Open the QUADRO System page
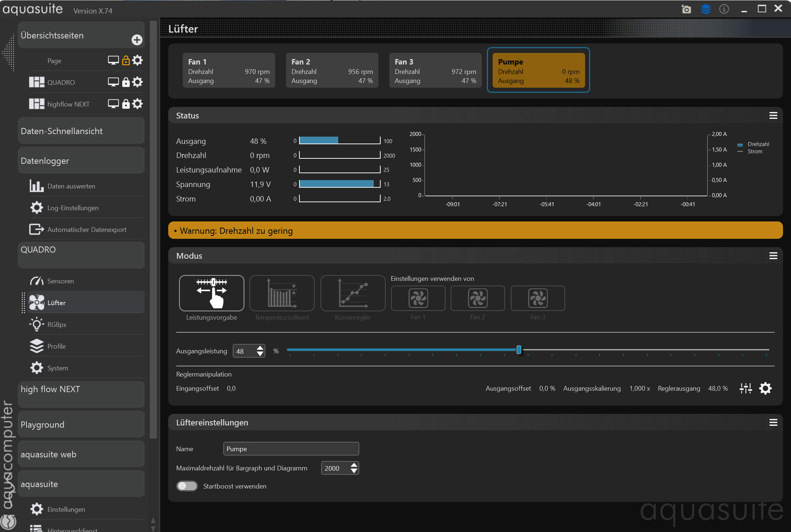This screenshot has width=791, height=532. point(86,368)
